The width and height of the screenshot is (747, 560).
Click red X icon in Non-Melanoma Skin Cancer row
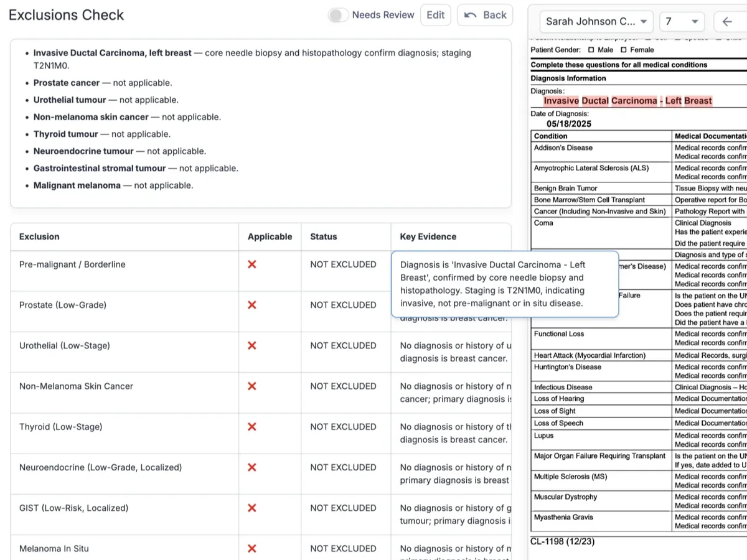click(252, 386)
